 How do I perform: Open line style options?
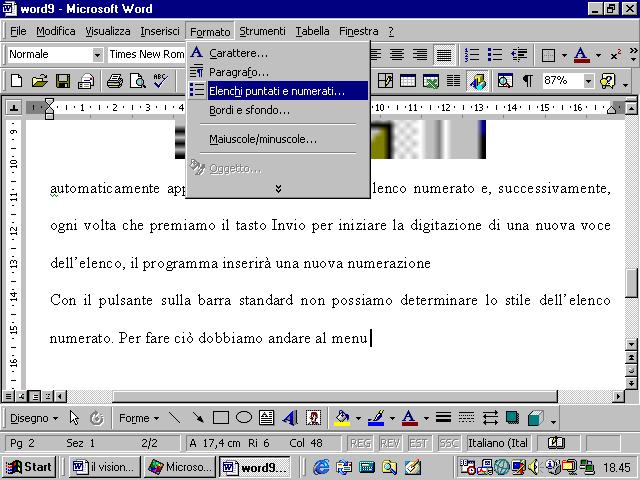click(443, 418)
